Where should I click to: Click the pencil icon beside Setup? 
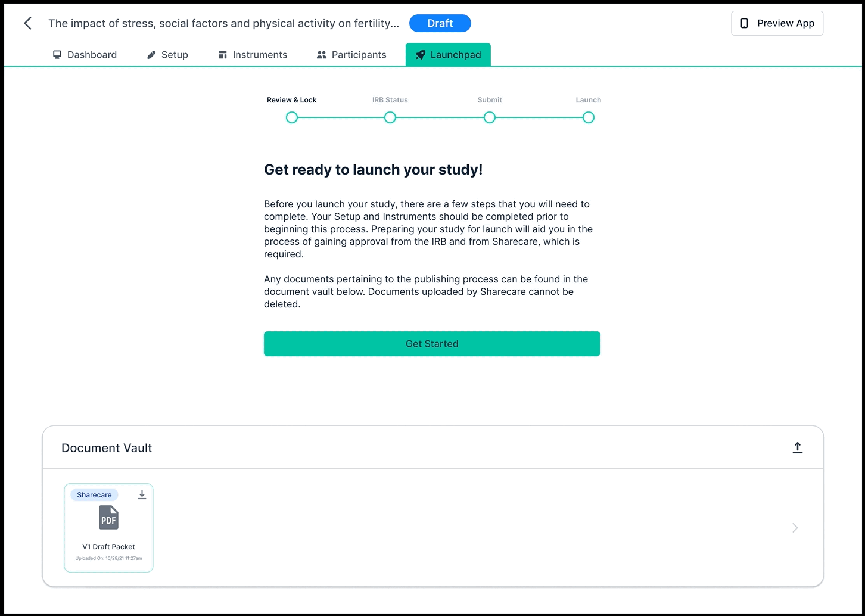click(x=151, y=55)
